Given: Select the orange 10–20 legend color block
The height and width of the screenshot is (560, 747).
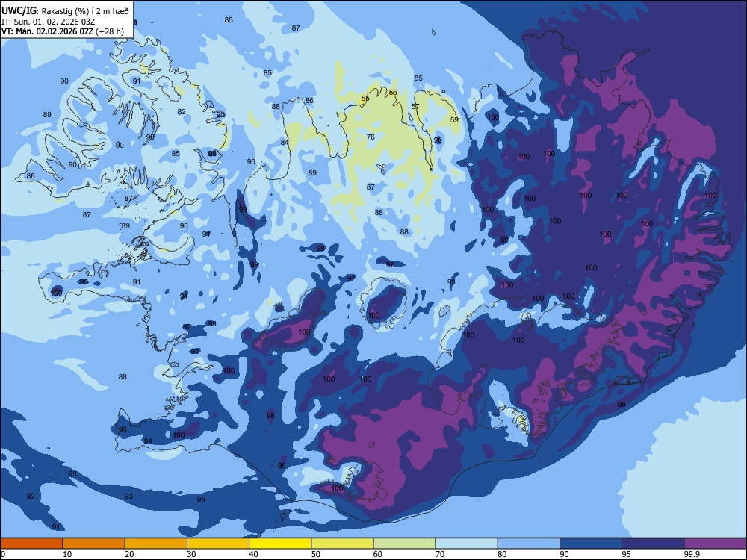Looking at the screenshot, I should click(x=94, y=544).
